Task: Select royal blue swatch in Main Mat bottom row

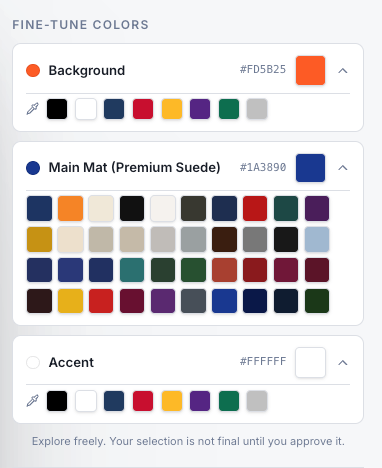Action: (224, 301)
